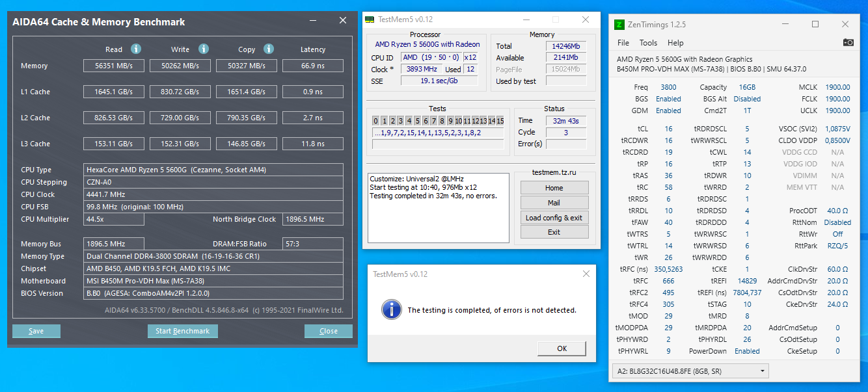The width and height of the screenshot is (868, 392).
Task: Click the TestMem5 Cycle count field
Action: click(x=566, y=133)
